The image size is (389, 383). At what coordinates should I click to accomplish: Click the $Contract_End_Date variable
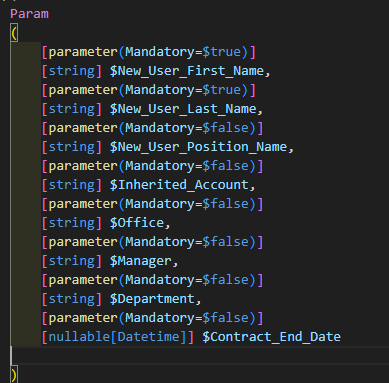[x=271, y=337]
